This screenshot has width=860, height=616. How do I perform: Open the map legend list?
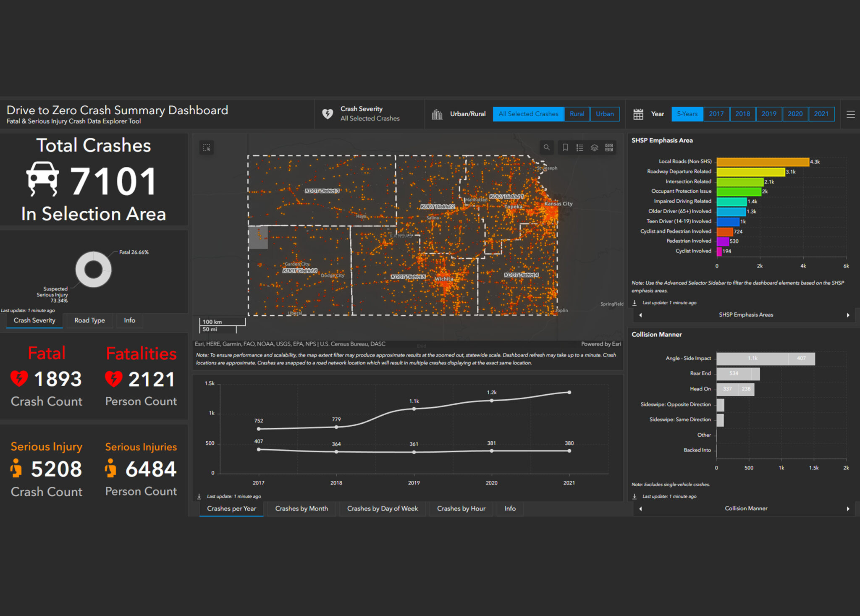point(580,147)
